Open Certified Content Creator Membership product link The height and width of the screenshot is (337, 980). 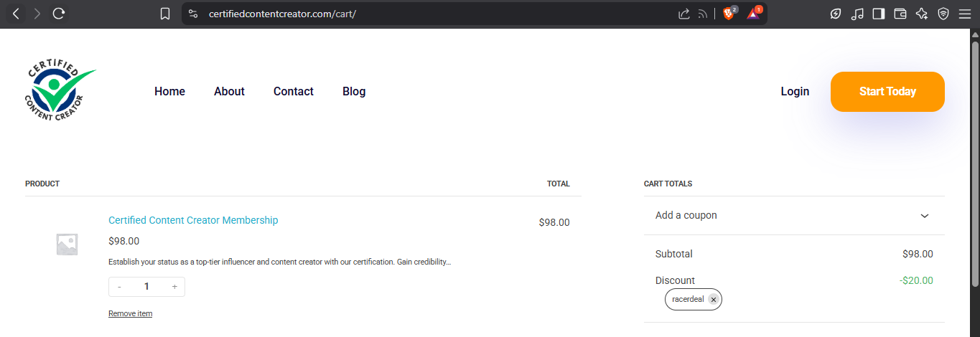pyautogui.click(x=193, y=220)
